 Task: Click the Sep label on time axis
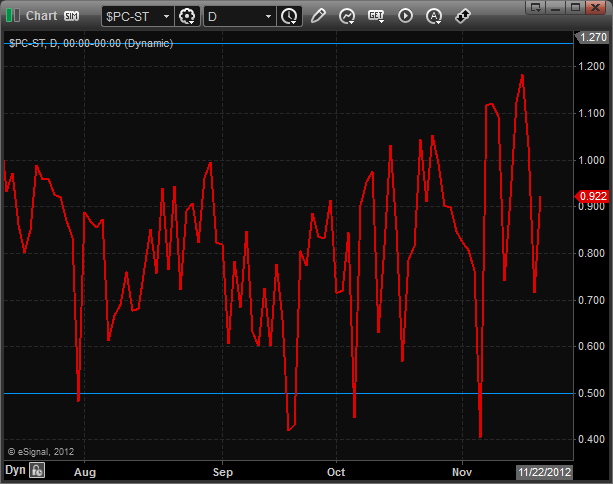[x=223, y=472]
